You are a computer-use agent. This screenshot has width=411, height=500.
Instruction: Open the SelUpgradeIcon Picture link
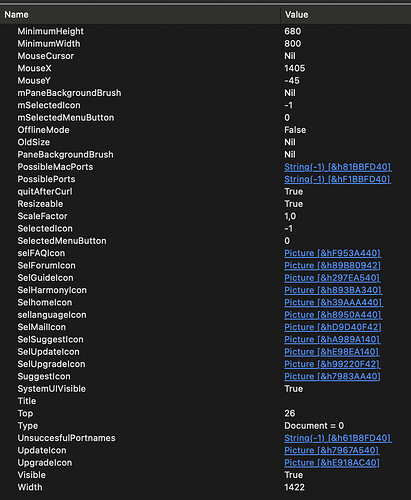pos(332,364)
